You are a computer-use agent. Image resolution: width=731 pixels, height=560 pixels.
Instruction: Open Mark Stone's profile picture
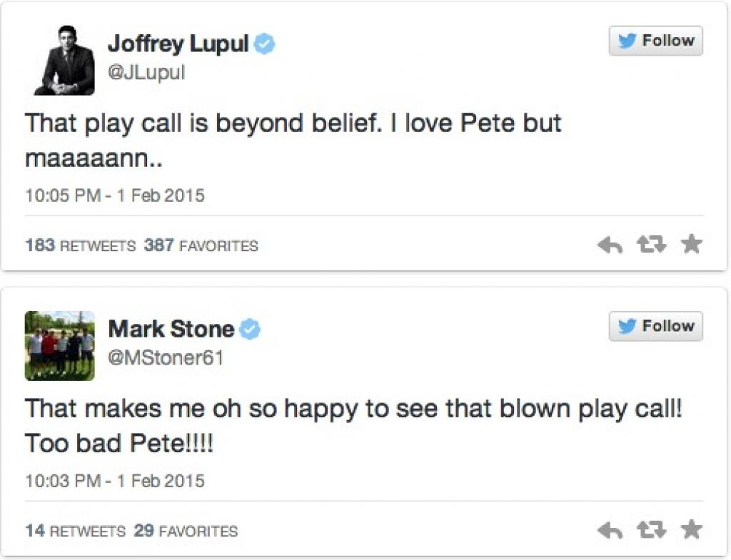60,345
